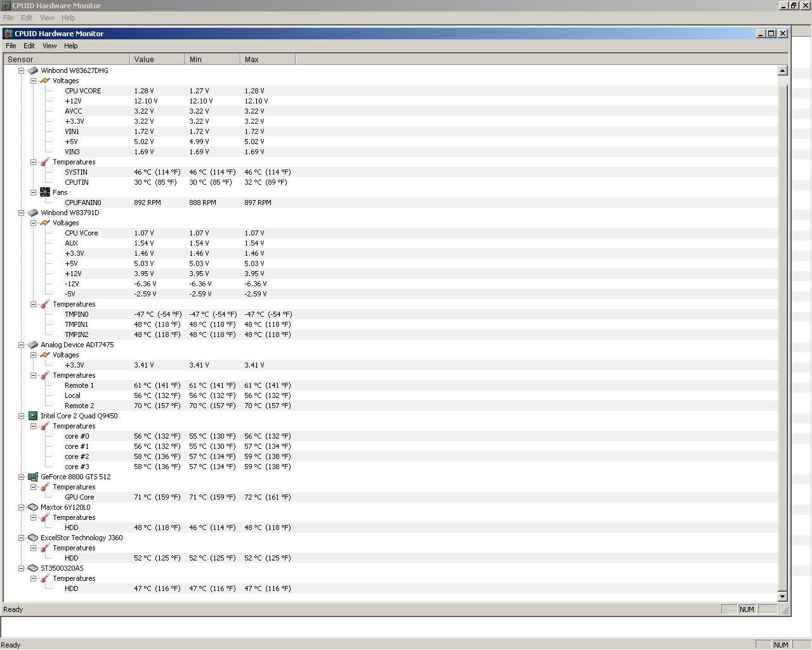Select the VIN3 voltage row
This screenshot has width=812, height=650.
(391, 152)
